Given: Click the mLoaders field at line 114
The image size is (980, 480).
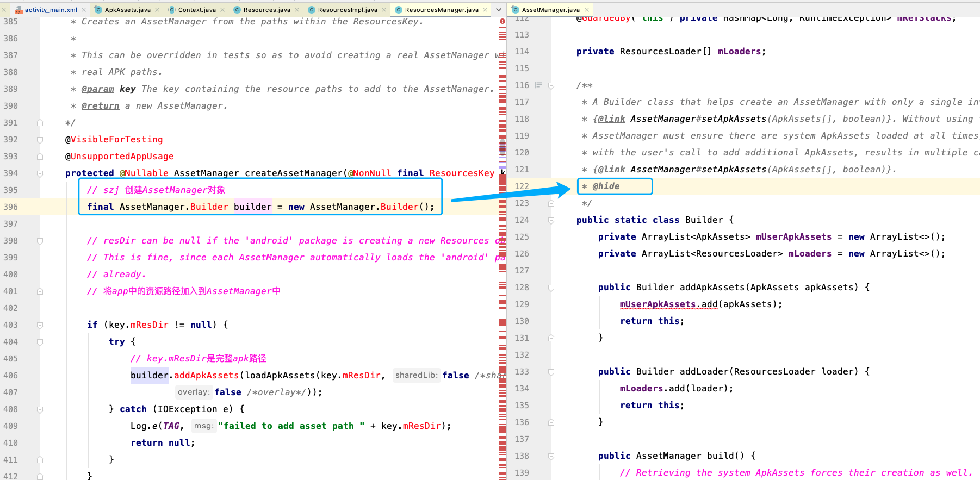Looking at the screenshot, I should (x=739, y=51).
